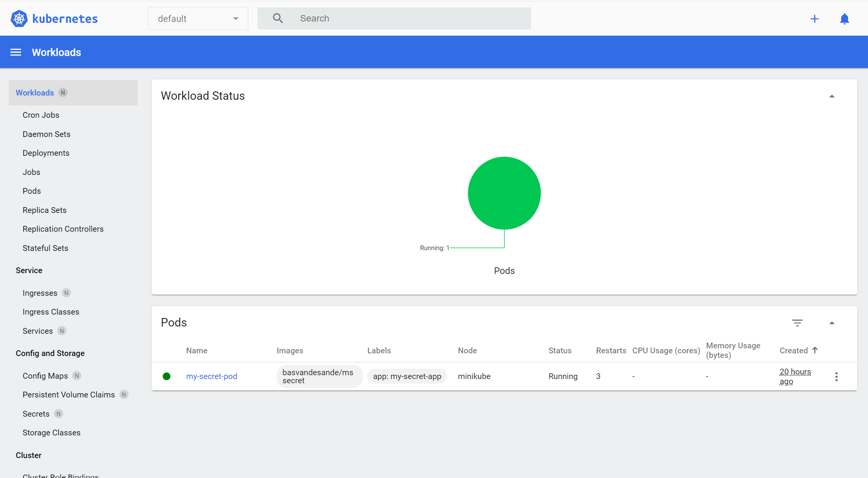Open the default namespace dropdown
868x478 pixels.
198,18
